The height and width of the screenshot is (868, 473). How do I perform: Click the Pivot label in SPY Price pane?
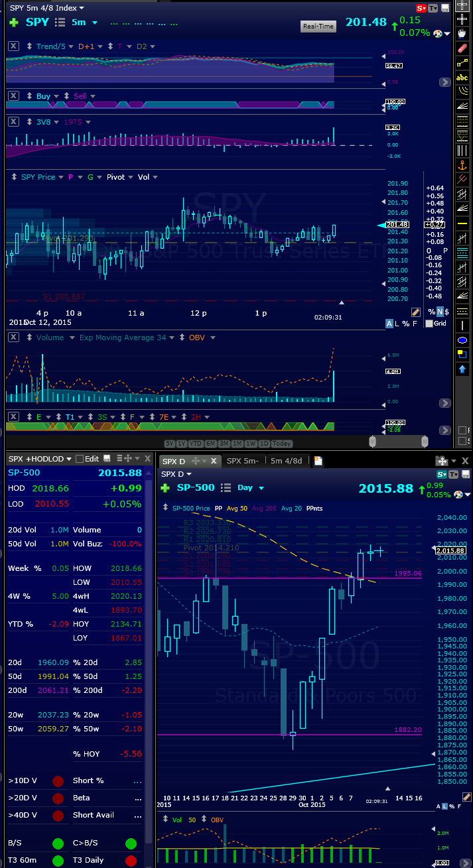coord(116,177)
